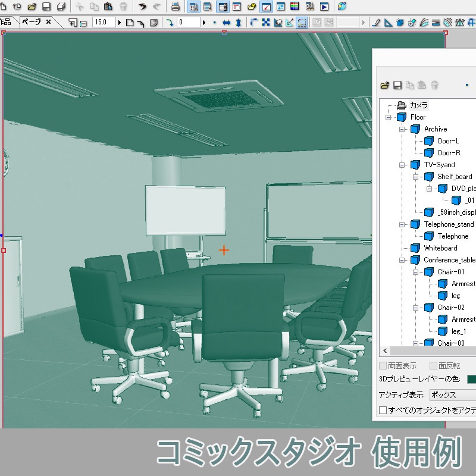
Task: Save 3D data with the floppy disk icon
Action: tap(397, 86)
